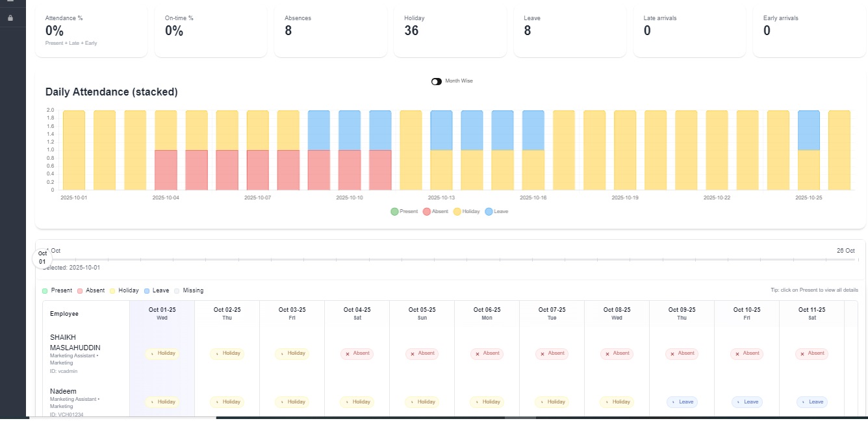Open the Absences summary card

(x=335, y=31)
